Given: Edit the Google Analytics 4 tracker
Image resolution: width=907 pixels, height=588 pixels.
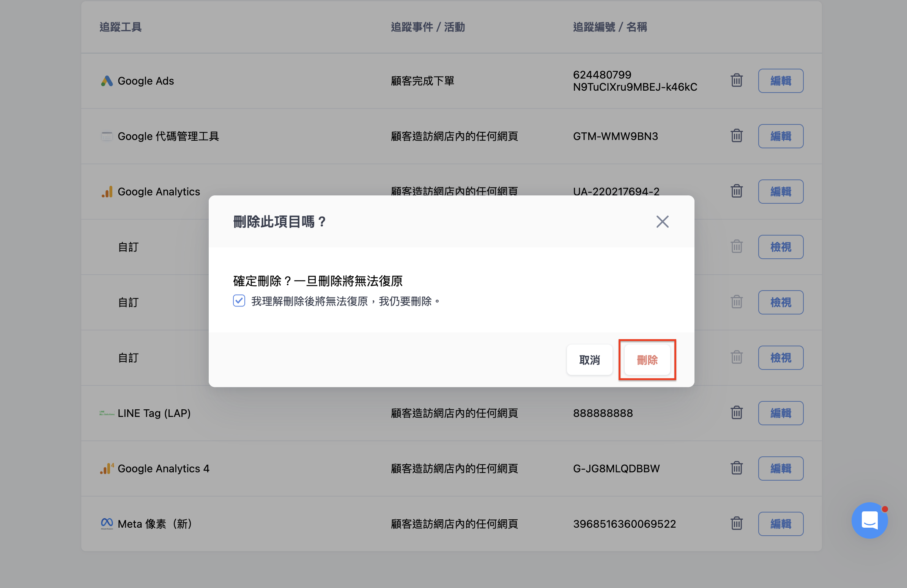Looking at the screenshot, I should point(781,469).
